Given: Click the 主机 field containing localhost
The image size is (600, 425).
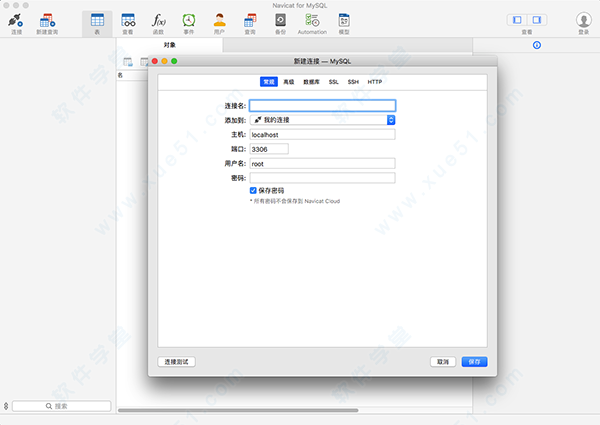Looking at the screenshot, I should [x=322, y=134].
